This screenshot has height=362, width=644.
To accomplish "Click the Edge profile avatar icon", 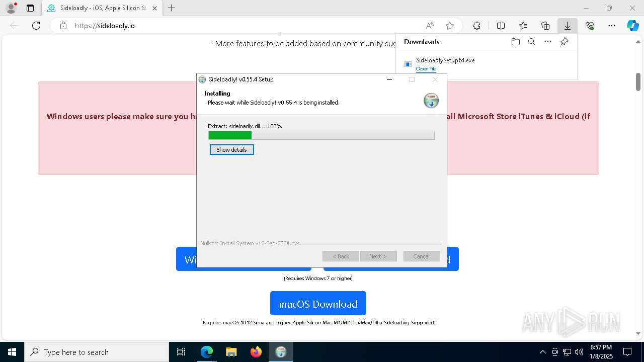I will pos(11,8).
